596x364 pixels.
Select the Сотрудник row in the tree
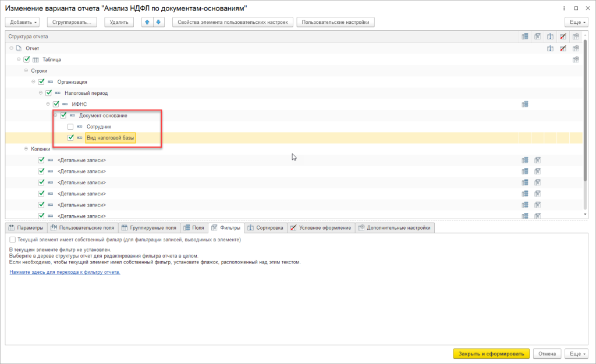click(293, 126)
